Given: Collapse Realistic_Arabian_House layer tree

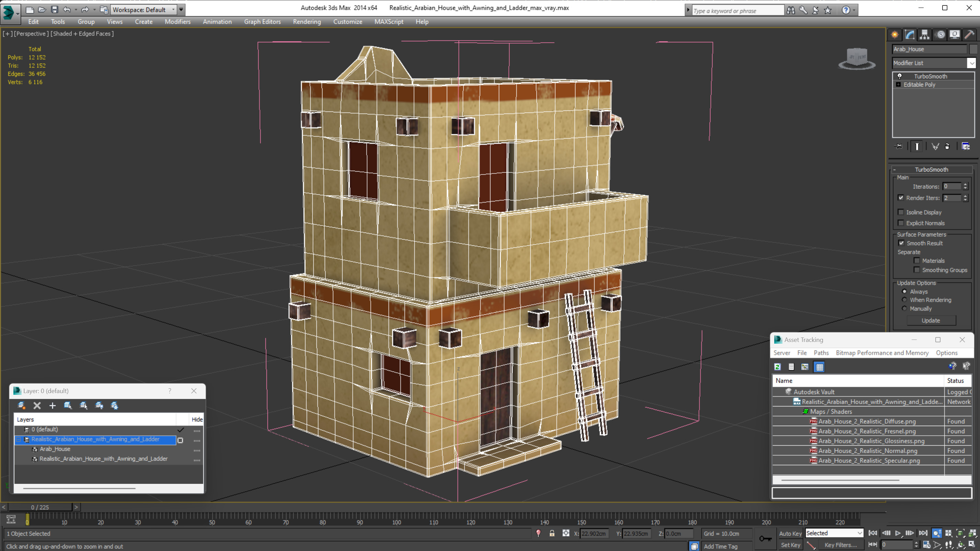Looking at the screenshot, I should pos(18,439).
